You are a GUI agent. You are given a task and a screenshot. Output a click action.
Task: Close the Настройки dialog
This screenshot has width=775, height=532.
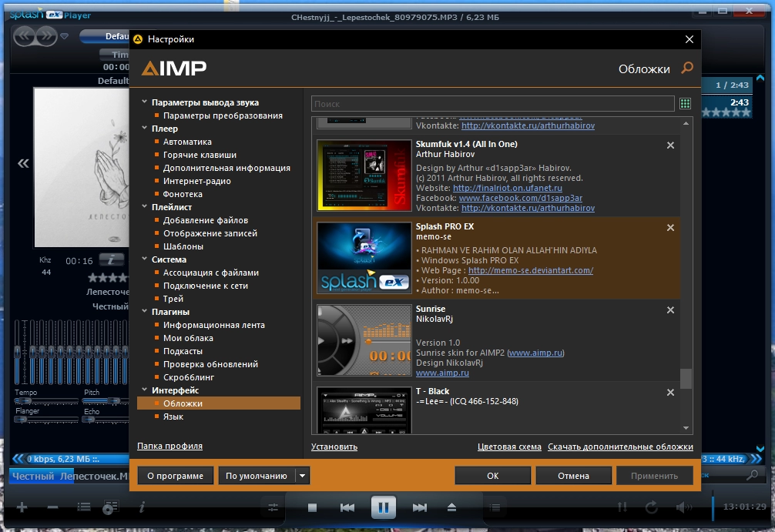689,39
